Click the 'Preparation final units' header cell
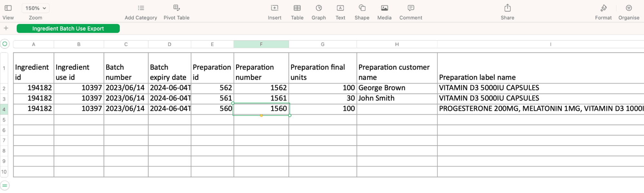 tap(323, 68)
